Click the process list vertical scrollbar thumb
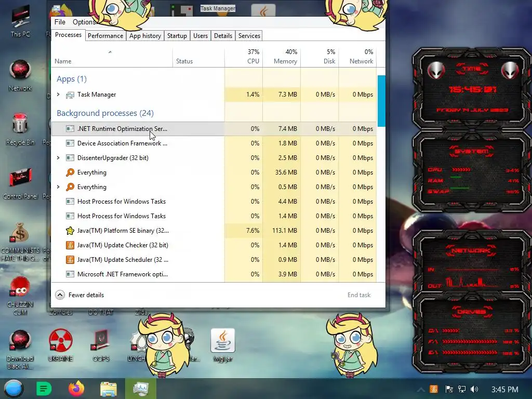This screenshot has width=532, height=399. pos(381,101)
